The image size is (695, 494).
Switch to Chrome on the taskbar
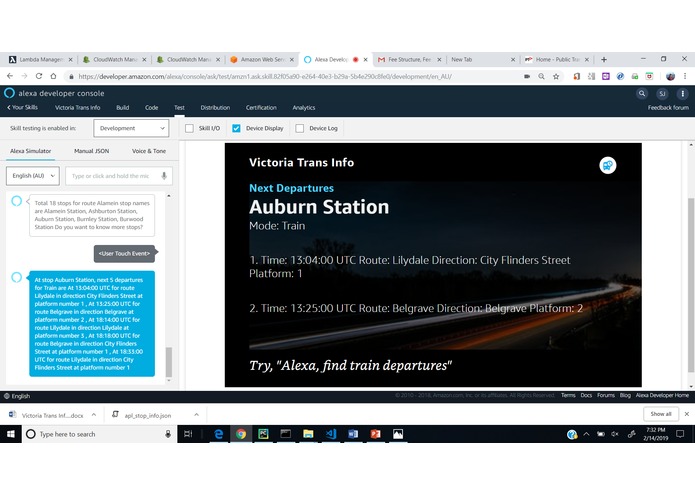coord(241,434)
